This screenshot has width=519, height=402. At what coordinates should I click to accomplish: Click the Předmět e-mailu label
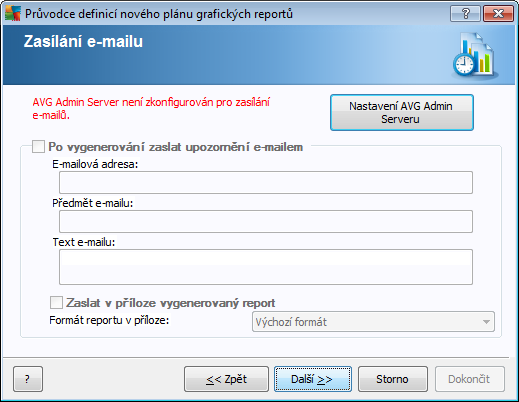click(x=93, y=203)
